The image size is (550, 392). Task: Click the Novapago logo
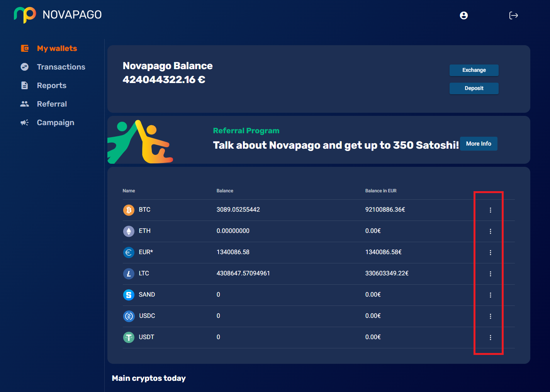click(25, 15)
